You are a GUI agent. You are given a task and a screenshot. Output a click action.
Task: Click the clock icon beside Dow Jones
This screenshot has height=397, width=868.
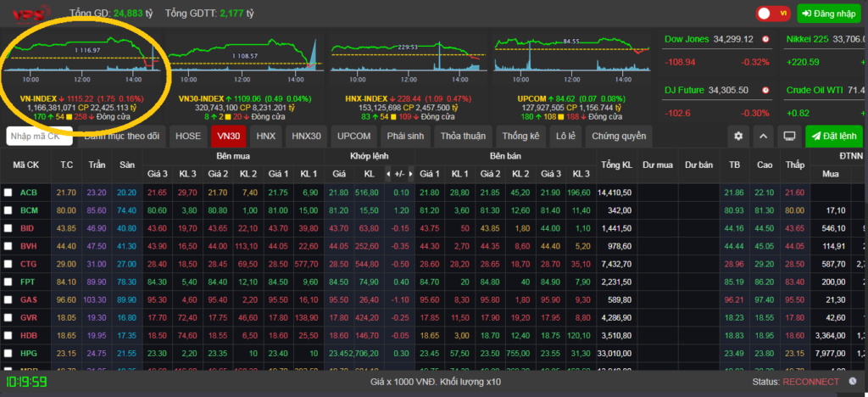coord(765,39)
